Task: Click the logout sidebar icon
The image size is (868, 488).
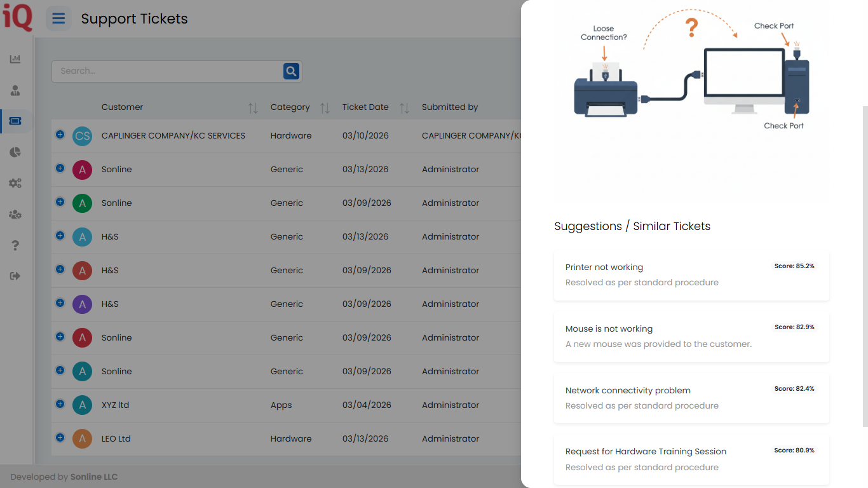Action: click(15, 276)
